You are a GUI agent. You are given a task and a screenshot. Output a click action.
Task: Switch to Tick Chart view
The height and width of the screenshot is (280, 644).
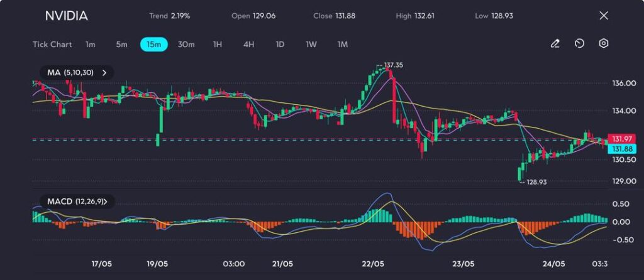click(52, 45)
